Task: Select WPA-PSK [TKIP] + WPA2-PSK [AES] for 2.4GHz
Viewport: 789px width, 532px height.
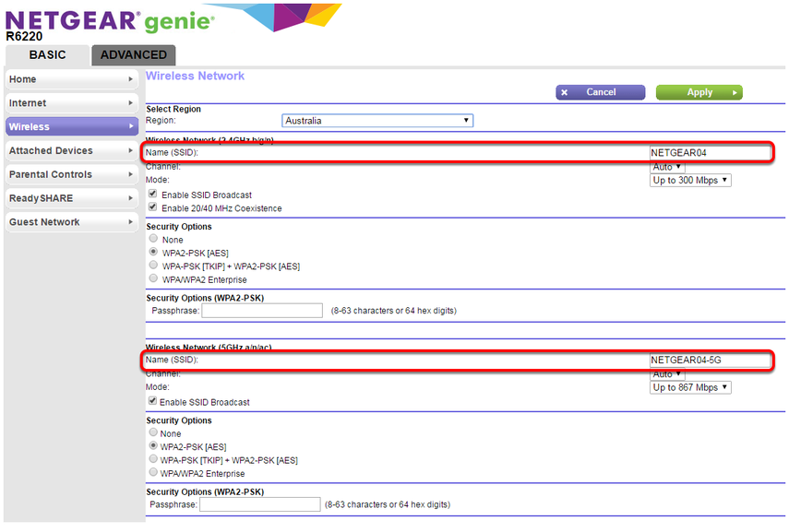Action: (x=153, y=265)
